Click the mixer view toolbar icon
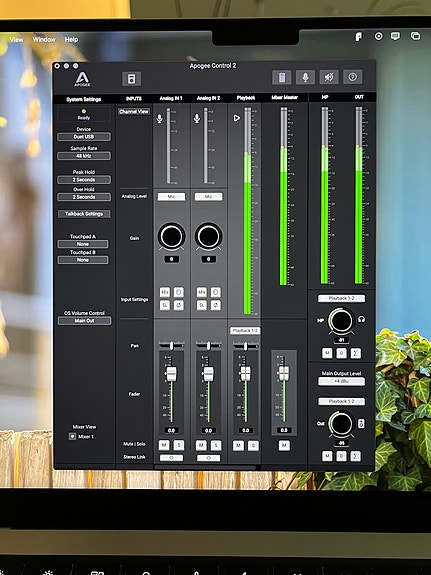This screenshot has width=431, height=575. (x=282, y=77)
